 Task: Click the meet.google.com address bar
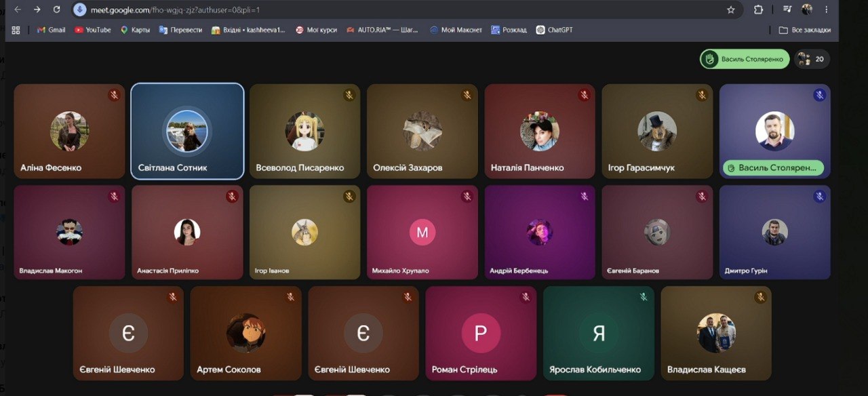(407, 10)
